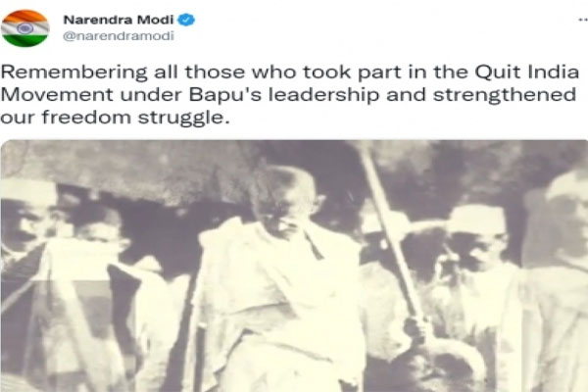This screenshot has height=392, width=588.
Task: Click the word 'Remembering' at the tweet's start
Action: click(73, 73)
